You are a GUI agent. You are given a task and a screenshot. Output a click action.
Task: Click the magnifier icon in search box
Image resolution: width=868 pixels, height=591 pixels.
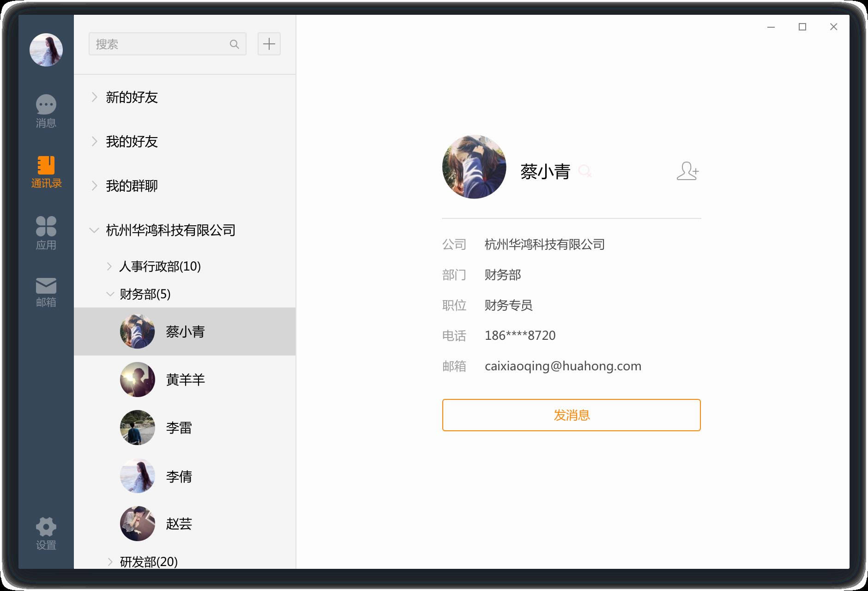[235, 44]
